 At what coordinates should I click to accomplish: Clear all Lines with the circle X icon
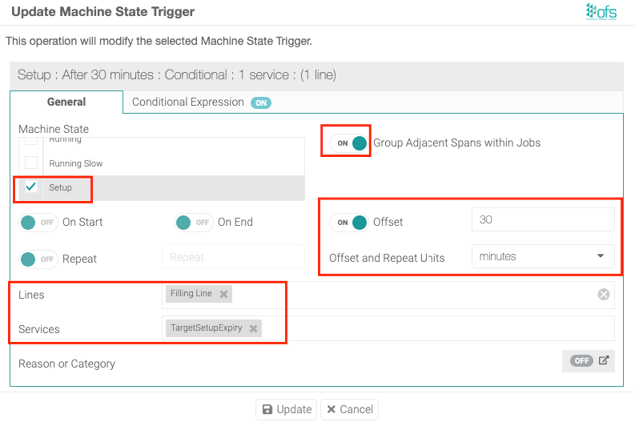point(604,294)
